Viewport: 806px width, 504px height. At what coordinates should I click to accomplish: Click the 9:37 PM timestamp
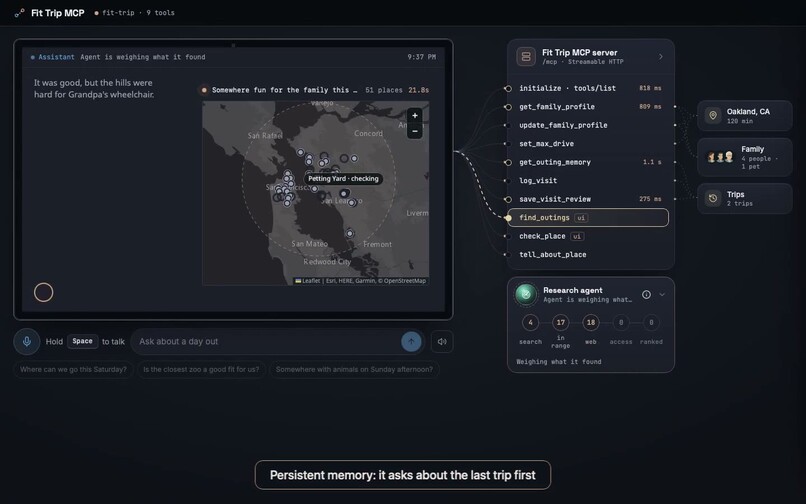pyautogui.click(x=422, y=57)
